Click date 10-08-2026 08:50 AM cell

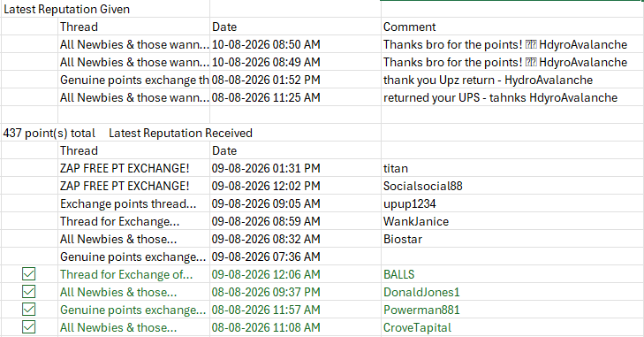pos(295,44)
